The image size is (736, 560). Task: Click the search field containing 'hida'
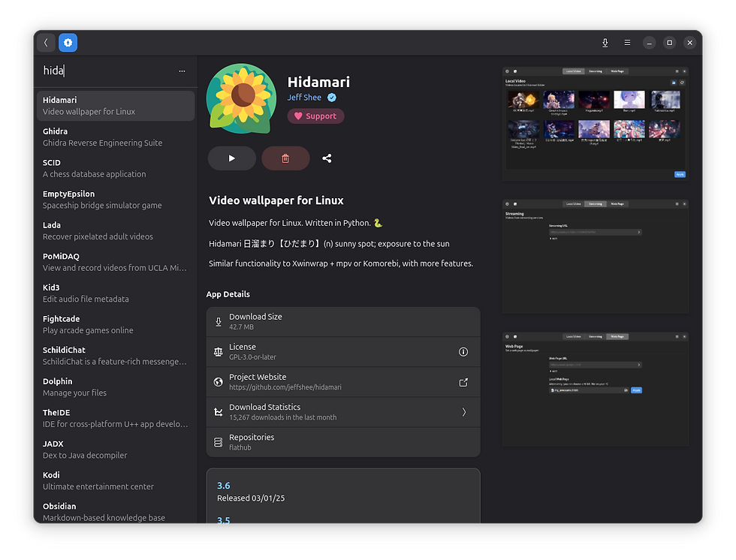(x=106, y=71)
